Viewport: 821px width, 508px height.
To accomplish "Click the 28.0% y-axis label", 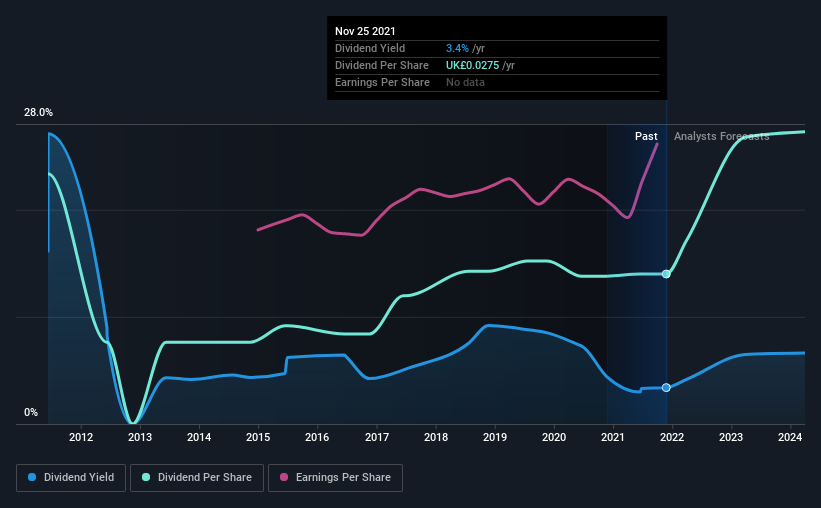I will click(x=38, y=113).
